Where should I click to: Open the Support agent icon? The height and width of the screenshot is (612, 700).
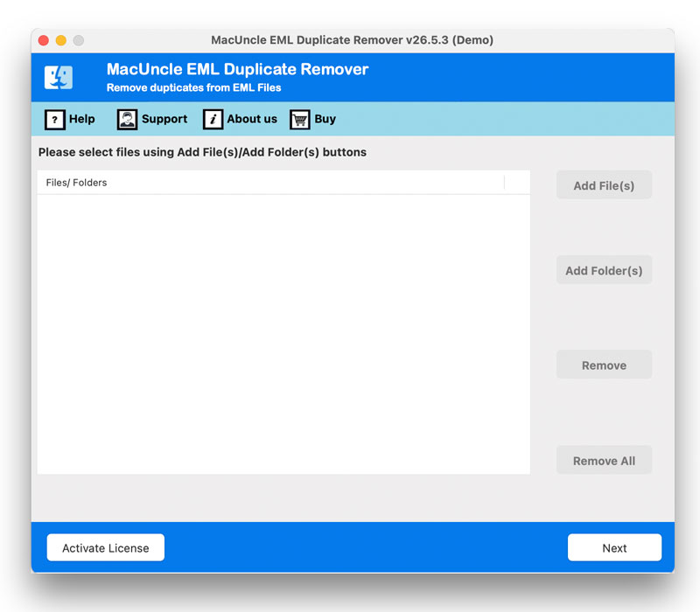pyautogui.click(x=127, y=120)
